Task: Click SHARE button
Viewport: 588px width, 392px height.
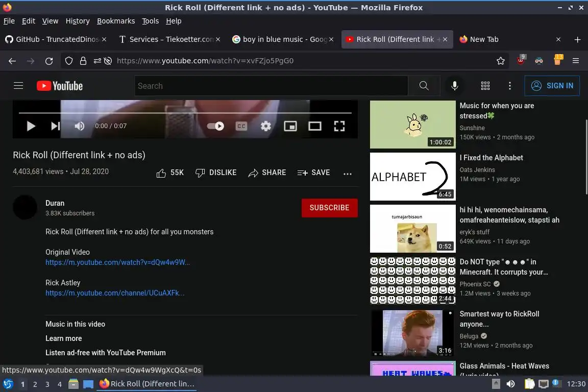Action: tap(267, 173)
